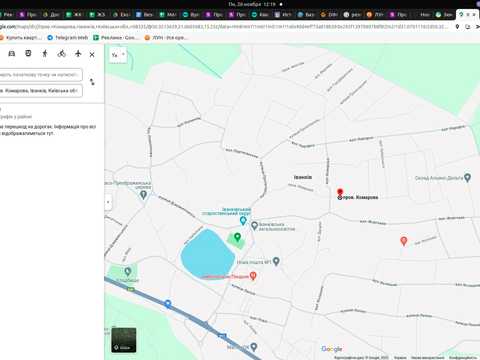Click the church marker on the left
Screen dimensions: 480x360
pos(143,195)
